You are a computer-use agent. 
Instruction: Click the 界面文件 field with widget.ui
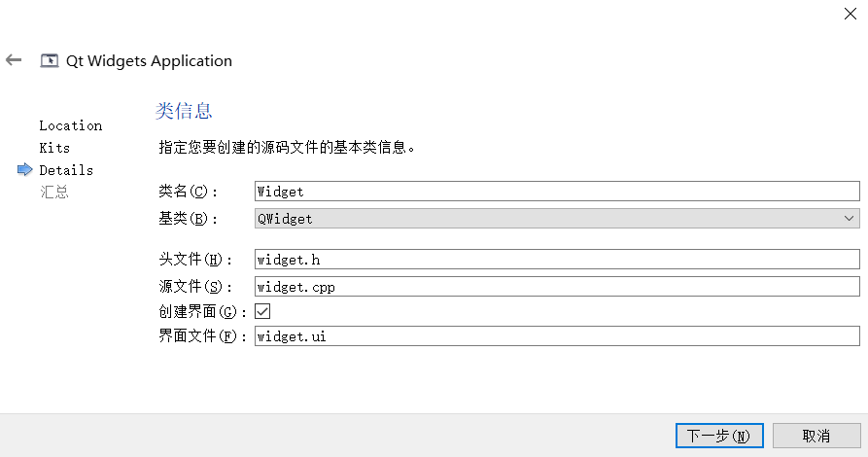pyautogui.click(x=556, y=336)
